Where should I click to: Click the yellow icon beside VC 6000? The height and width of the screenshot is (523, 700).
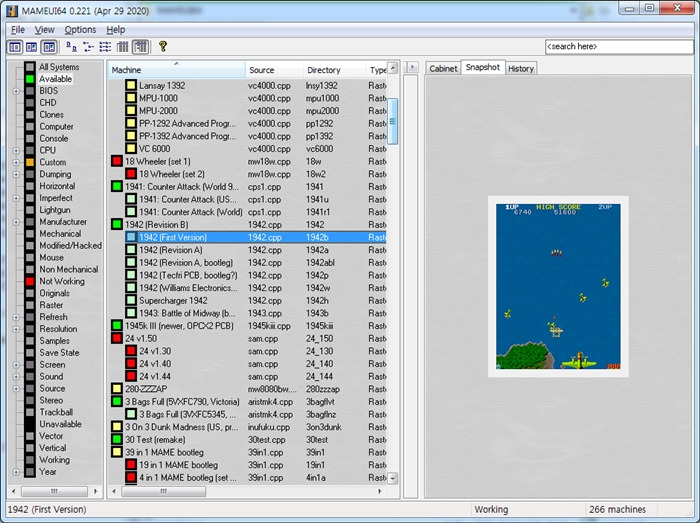point(131,149)
